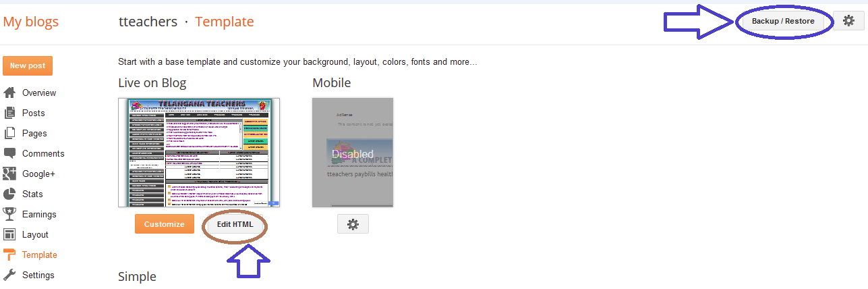Create a New post
This screenshot has height=289, width=868.
[x=28, y=65]
